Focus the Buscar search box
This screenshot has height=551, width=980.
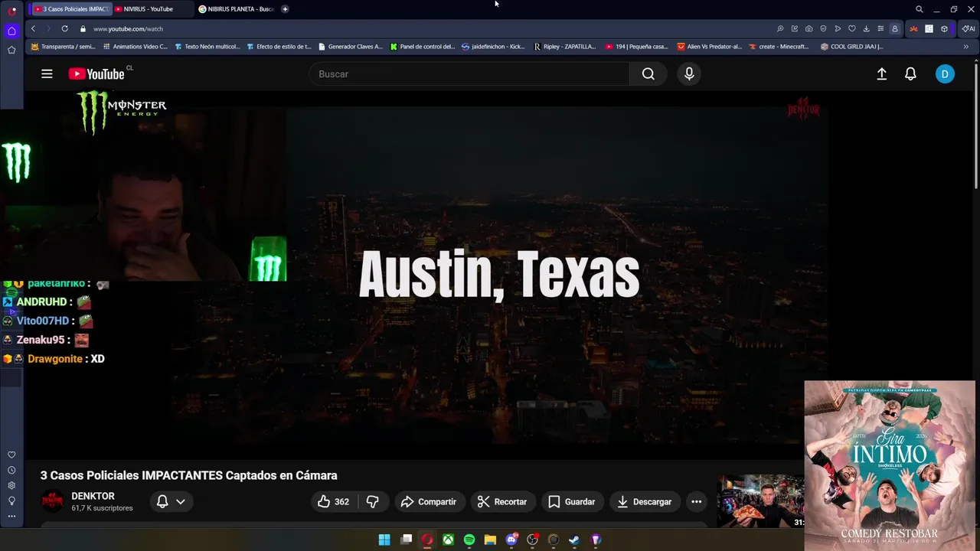[x=469, y=74]
